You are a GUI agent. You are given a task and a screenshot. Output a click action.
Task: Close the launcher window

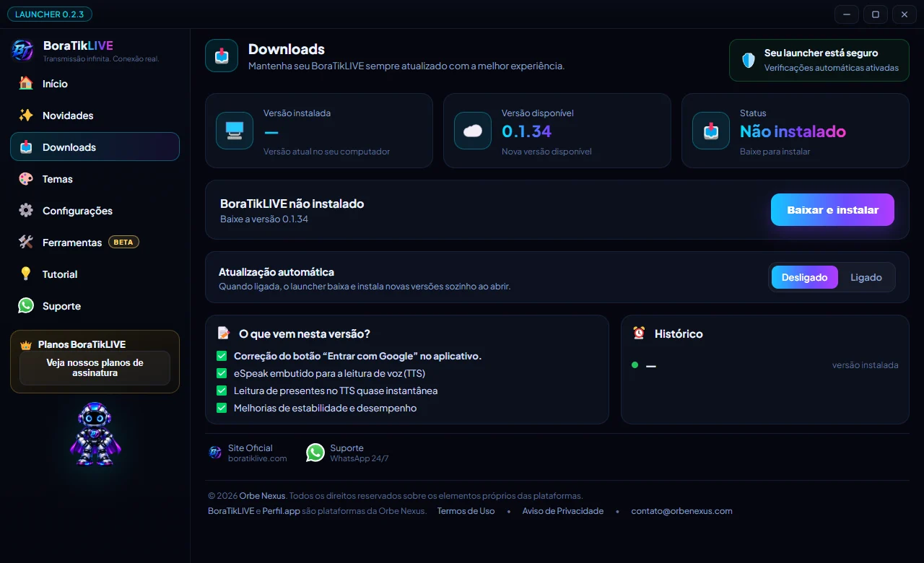pos(905,14)
